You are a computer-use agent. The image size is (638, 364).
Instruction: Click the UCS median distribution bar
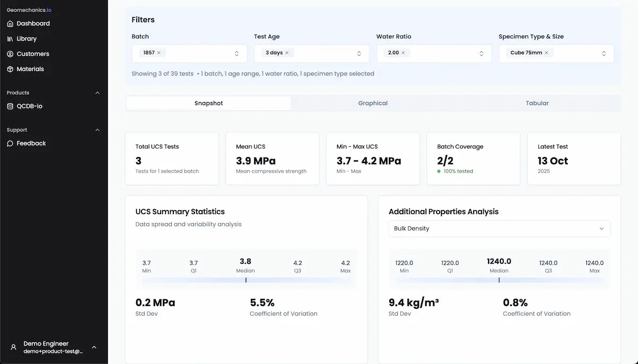point(245,280)
